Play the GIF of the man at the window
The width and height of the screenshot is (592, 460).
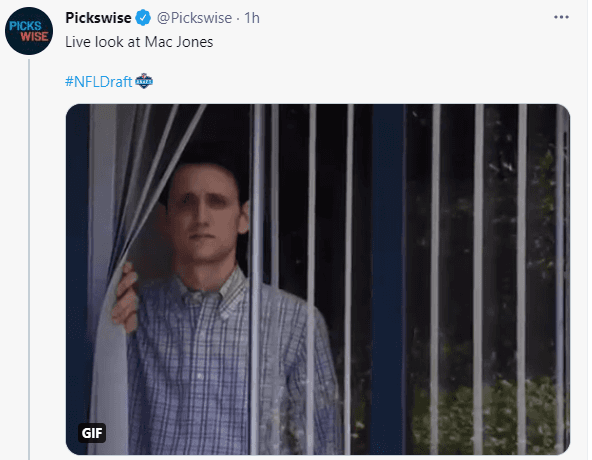(318, 279)
